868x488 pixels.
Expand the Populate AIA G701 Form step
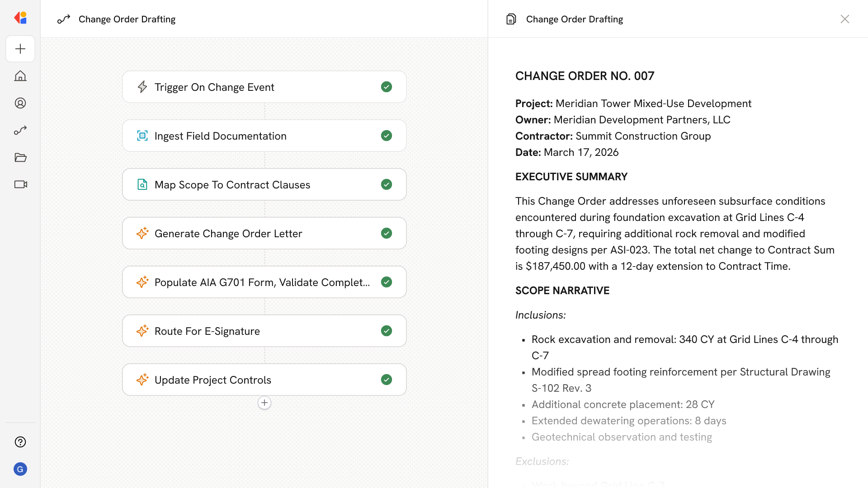(262, 282)
